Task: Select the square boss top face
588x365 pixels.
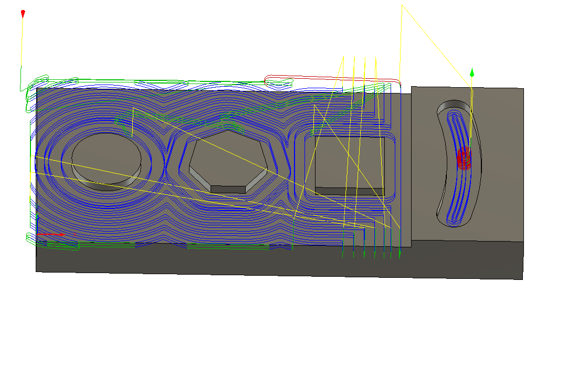Action: coord(350,163)
